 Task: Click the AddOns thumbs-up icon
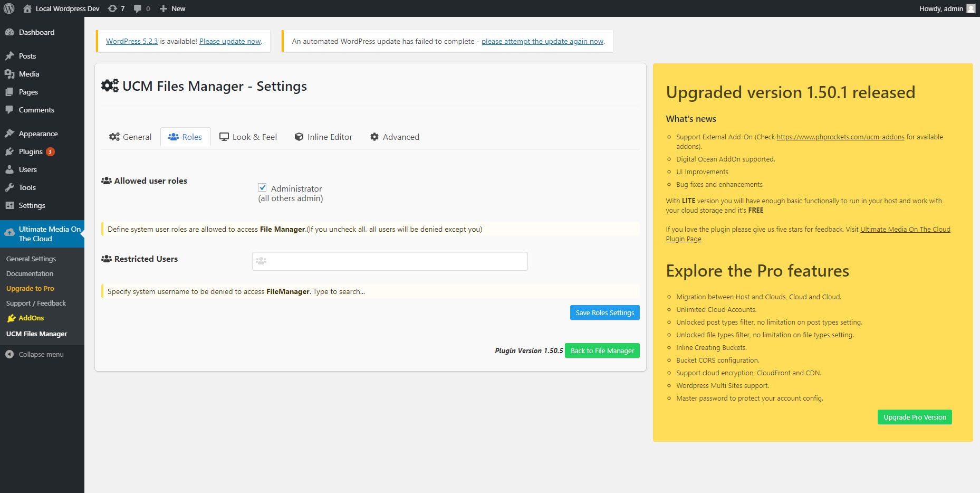[11, 318]
